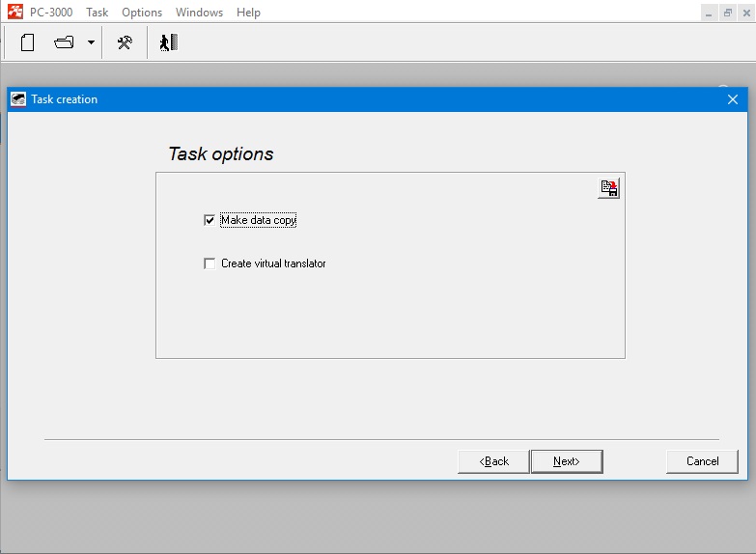Open the Options menu
The width and height of the screenshot is (756, 554).
(x=142, y=13)
